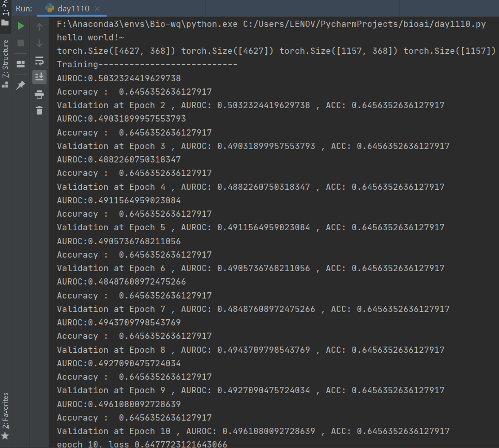Click 'Validation at Epoch 2' line
The width and height of the screenshot is (499, 448).
point(250,106)
